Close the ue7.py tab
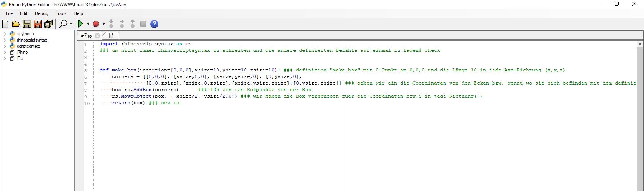The height and width of the screenshot is (191, 644). coord(97,36)
